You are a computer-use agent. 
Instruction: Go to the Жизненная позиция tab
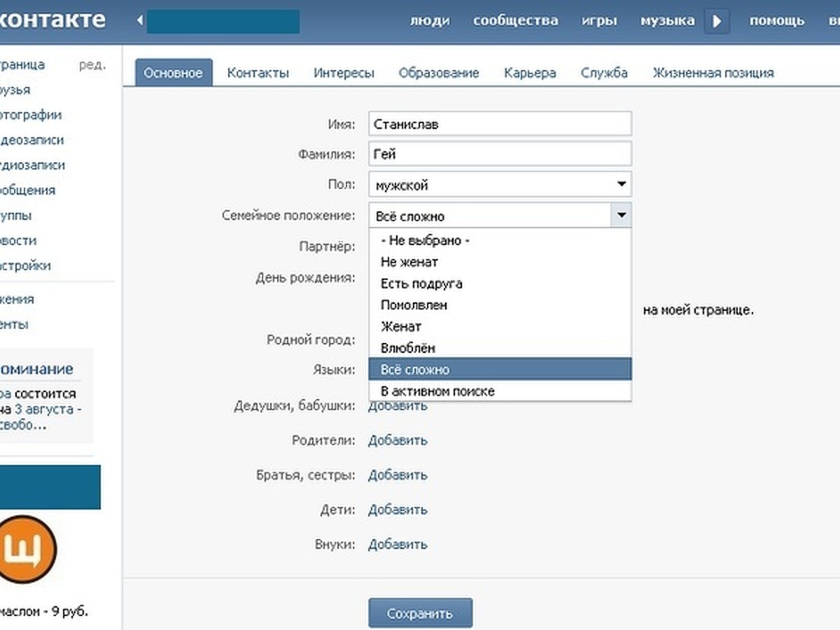tap(713, 73)
